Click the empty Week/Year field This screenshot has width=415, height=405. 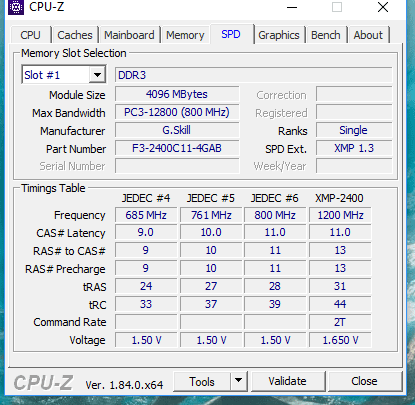tap(354, 166)
